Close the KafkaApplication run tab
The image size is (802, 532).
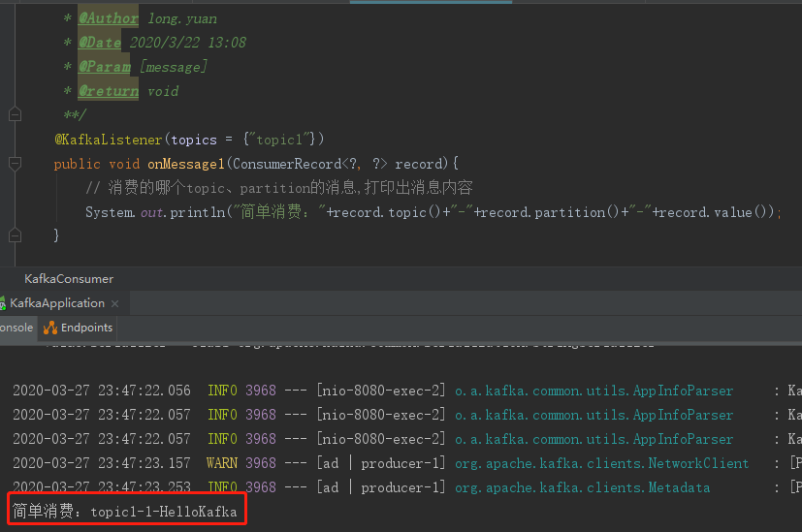(115, 303)
